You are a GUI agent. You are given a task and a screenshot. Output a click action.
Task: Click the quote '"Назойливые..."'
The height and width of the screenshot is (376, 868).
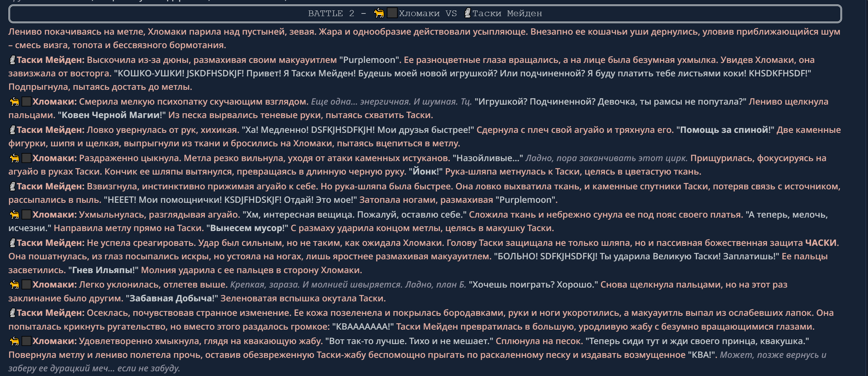487,158
